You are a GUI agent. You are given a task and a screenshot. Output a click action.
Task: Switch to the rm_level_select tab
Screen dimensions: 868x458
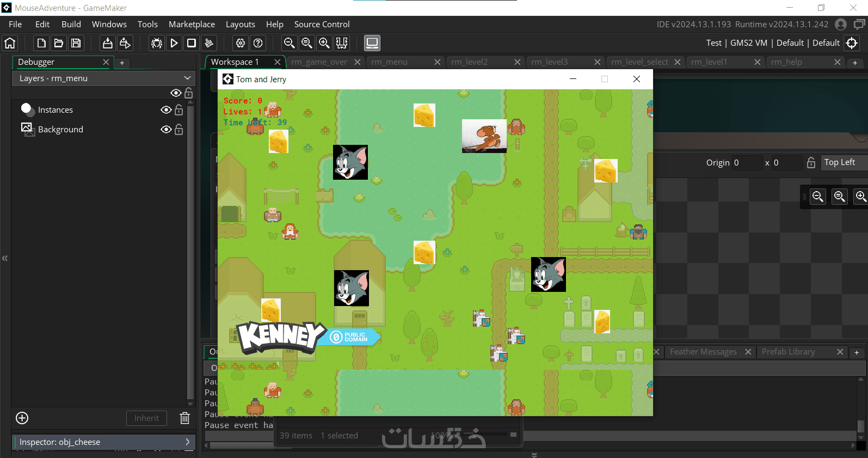click(639, 62)
